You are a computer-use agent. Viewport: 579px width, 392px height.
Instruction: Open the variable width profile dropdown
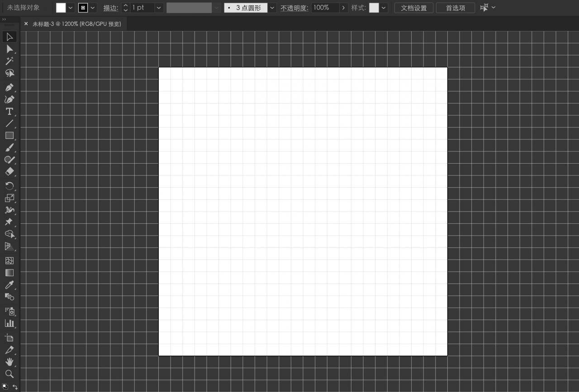217,8
